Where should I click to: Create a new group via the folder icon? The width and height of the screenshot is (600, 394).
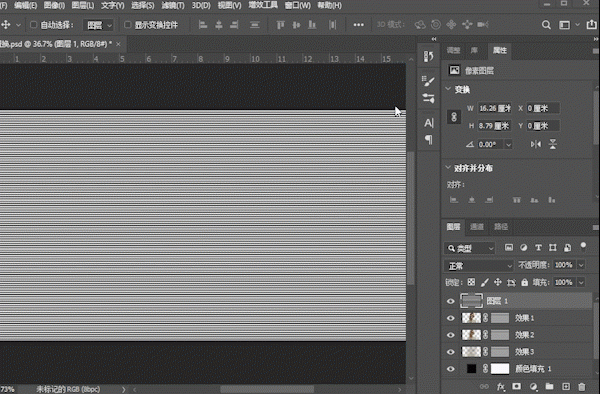pyautogui.click(x=549, y=386)
